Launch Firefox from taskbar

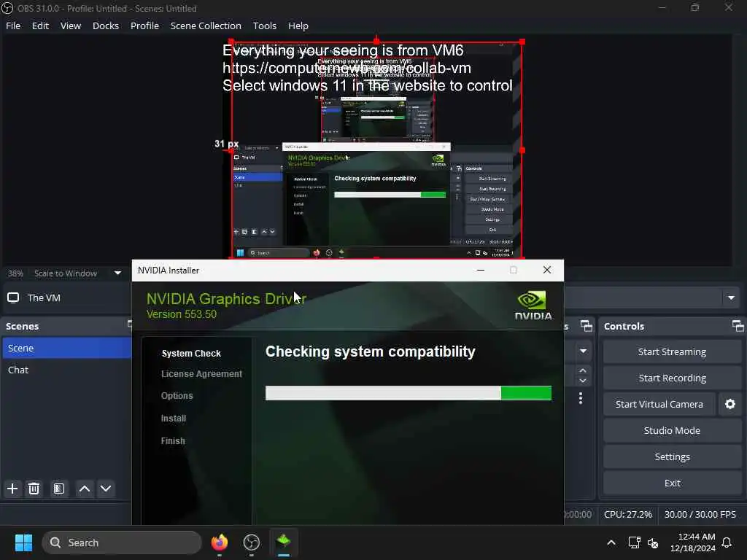(x=220, y=542)
